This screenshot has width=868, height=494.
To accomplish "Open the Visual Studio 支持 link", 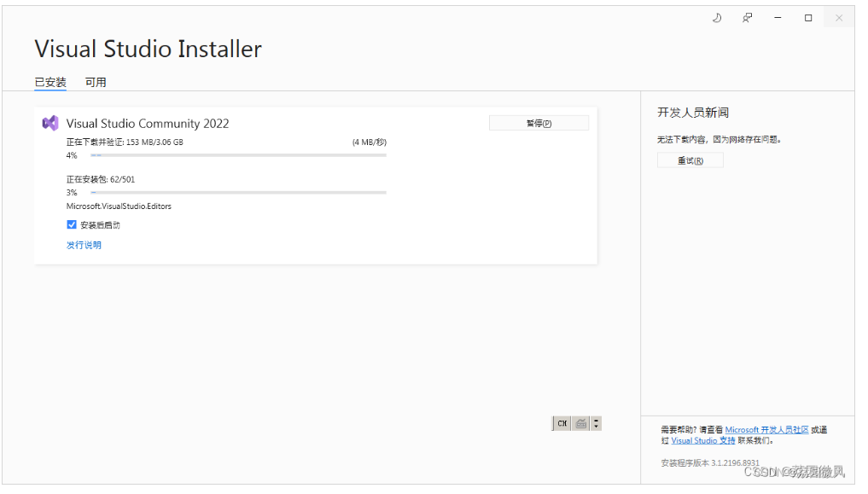I will 703,441.
